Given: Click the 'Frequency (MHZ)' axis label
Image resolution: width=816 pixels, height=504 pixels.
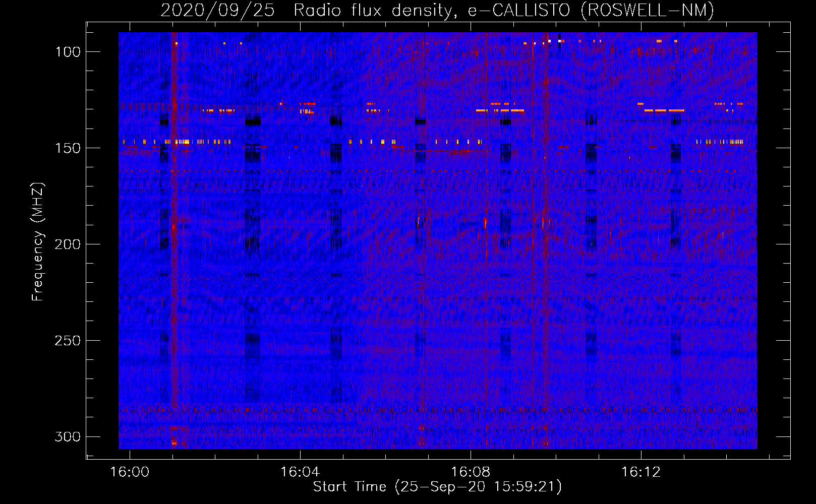Looking at the screenshot, I should [38, 241].
